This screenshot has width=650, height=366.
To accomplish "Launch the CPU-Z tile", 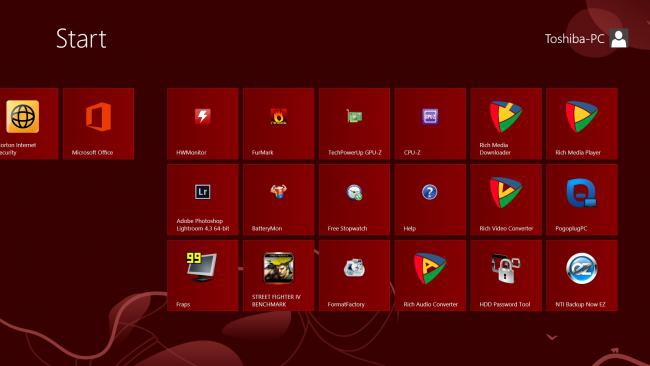I will [x=430, y=124].
